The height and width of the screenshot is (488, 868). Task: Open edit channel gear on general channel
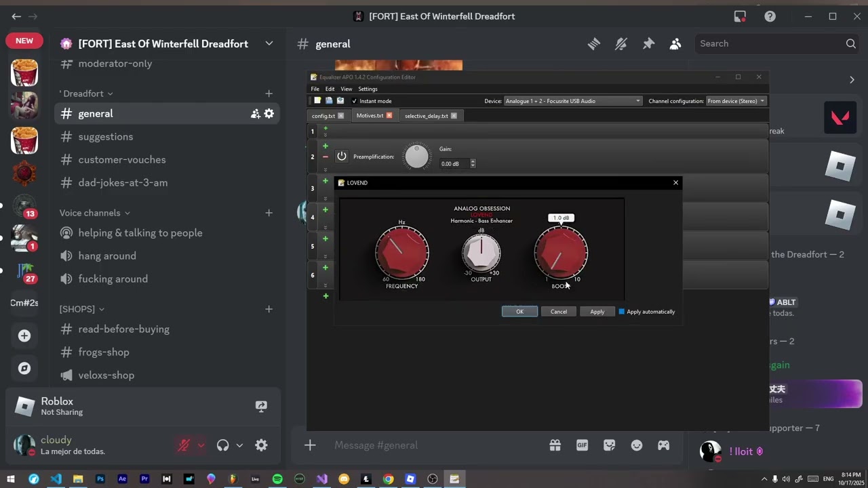pyautogui.click(x=269, y=114)
